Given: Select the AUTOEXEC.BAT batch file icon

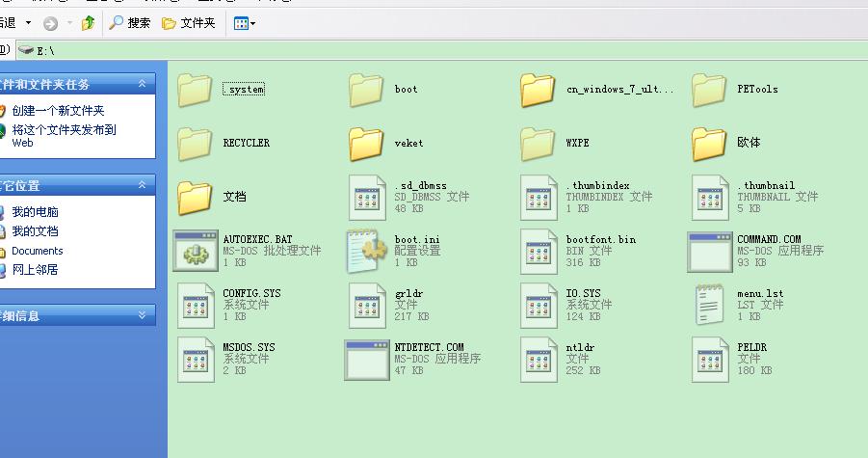Looking at the screenshot, I should [x=196, y=252].
